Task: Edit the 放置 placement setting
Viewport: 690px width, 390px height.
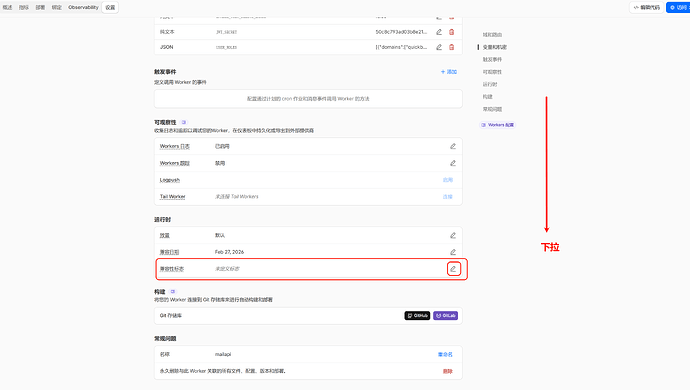Action: click(453, 235)
